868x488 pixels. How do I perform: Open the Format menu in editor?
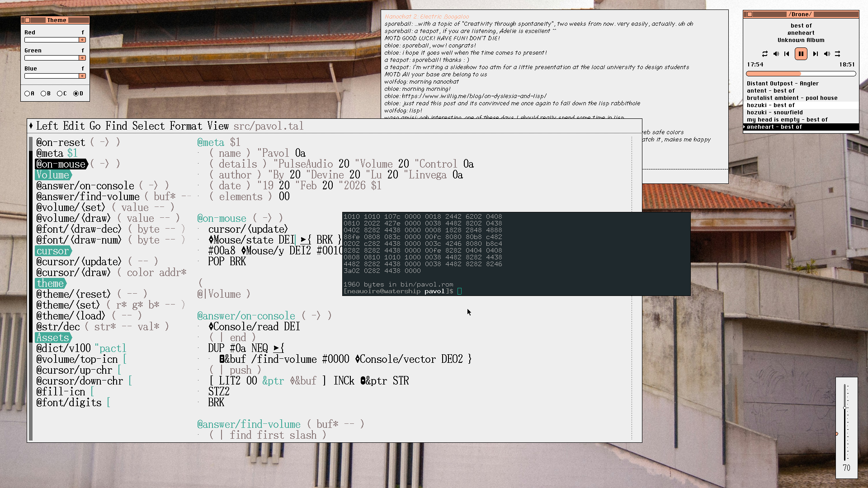click(186, 126)
